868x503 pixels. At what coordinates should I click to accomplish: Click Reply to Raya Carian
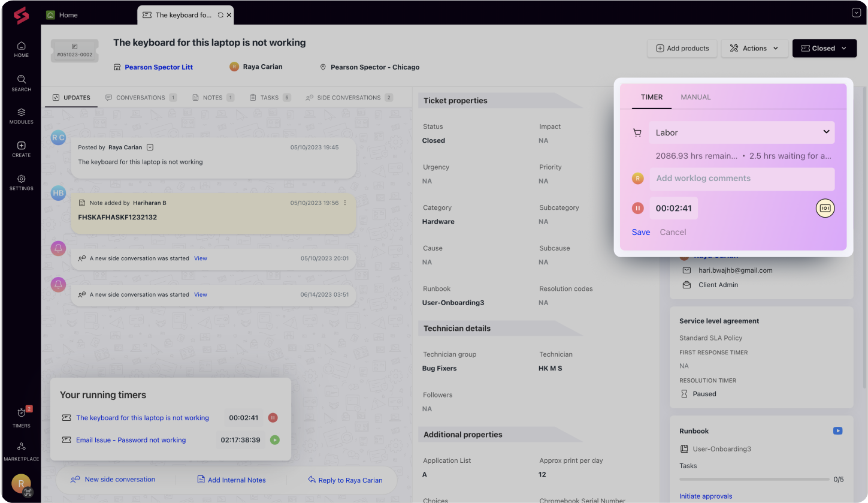coord(344,480)
